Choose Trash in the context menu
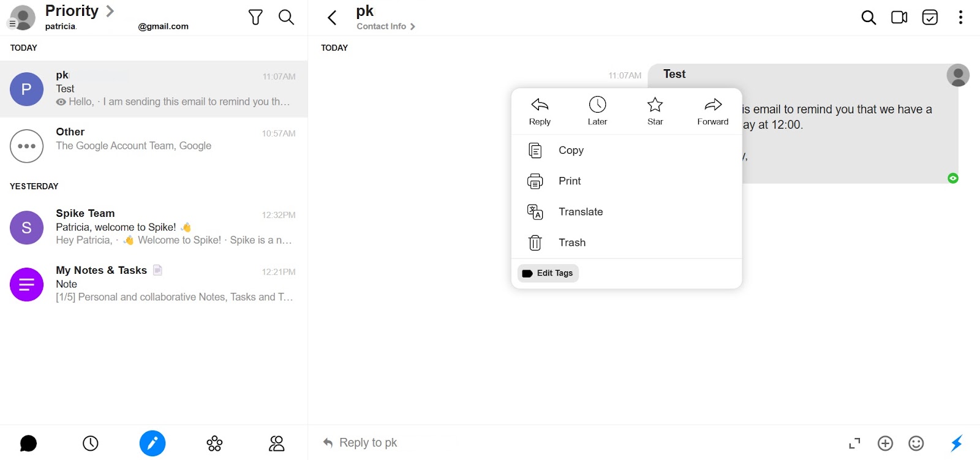The image size is (980, 460). pyautogui.click(x=571, y=243)
